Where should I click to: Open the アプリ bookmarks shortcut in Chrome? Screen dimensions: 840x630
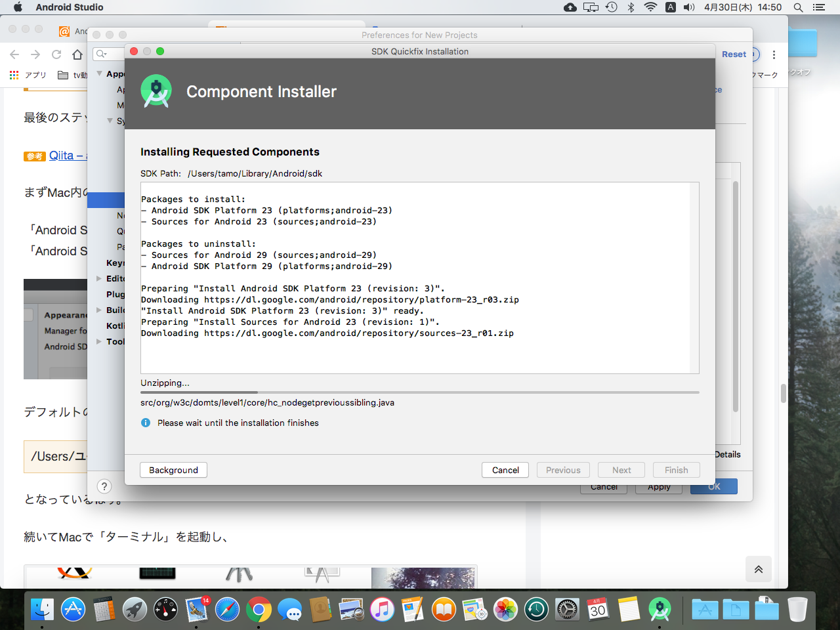(28, 75)
